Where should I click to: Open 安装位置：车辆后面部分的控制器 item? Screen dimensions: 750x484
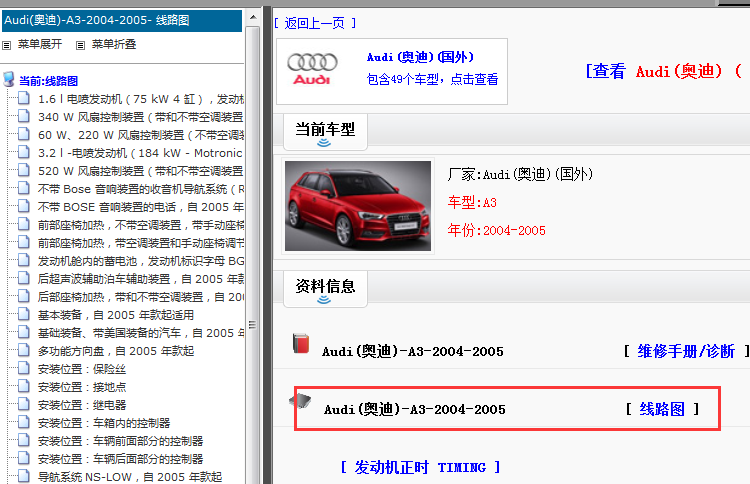(121, 459)
